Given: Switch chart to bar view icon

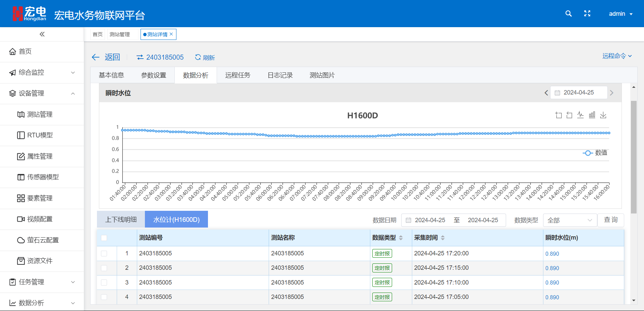Looking at the screenshot, I should (x=592, y=115).
